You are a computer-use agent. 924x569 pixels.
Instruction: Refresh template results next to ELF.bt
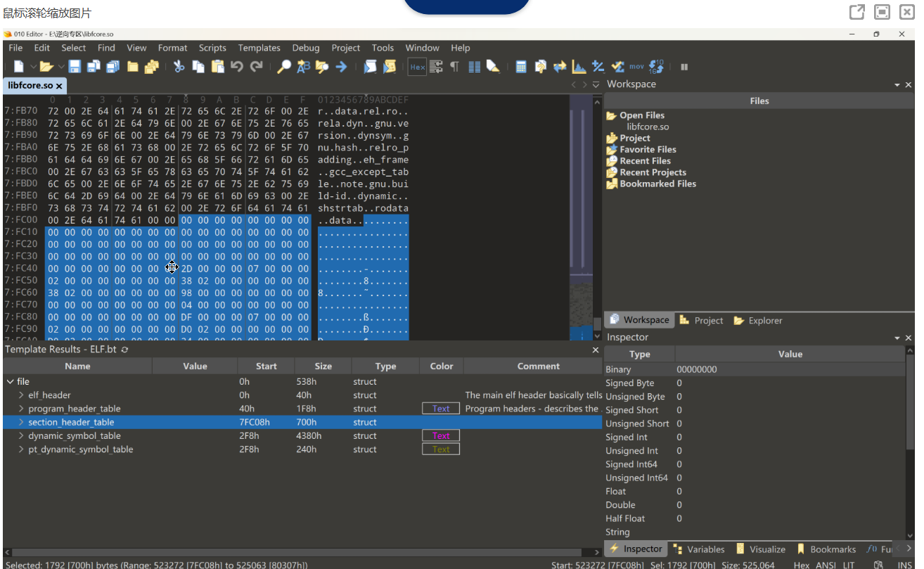pyautogui.click(x=124, y=350)
